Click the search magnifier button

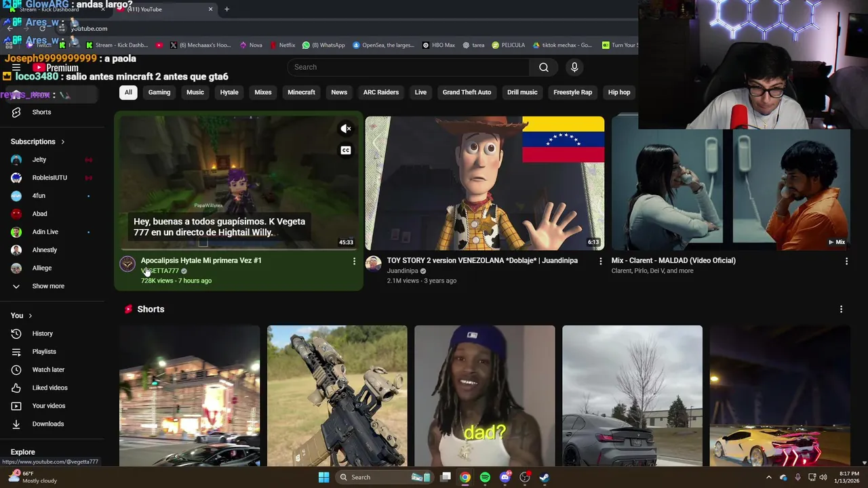click(x=543, y=67)
